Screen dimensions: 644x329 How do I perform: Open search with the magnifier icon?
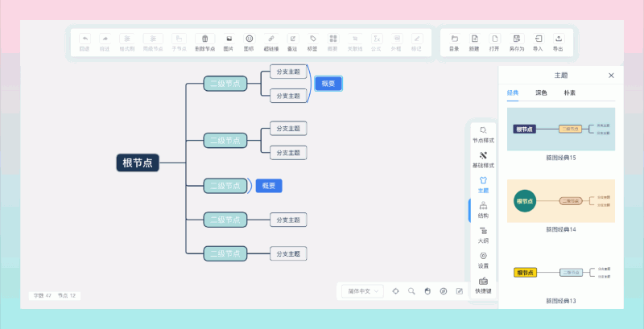[411, 291]
